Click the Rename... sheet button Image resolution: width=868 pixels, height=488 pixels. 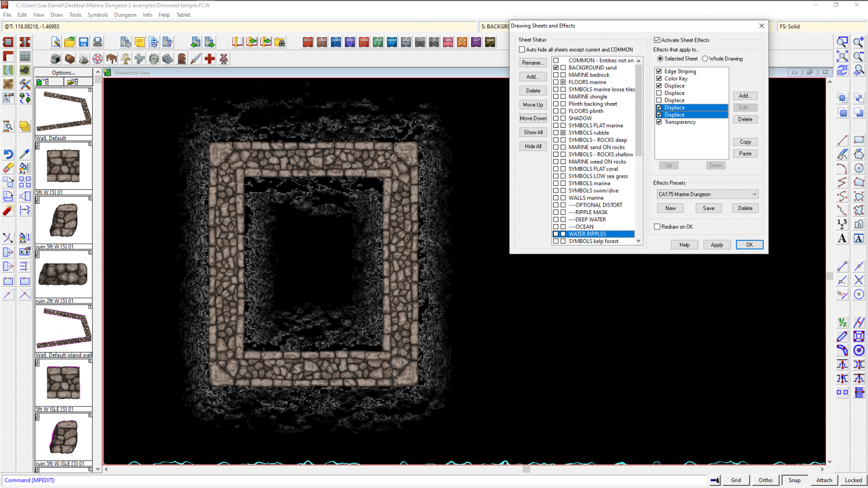[533, 63]
